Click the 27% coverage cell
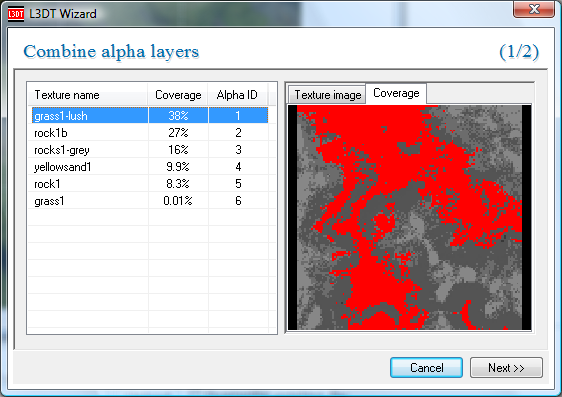562x397 pixels. pos(178,133)
